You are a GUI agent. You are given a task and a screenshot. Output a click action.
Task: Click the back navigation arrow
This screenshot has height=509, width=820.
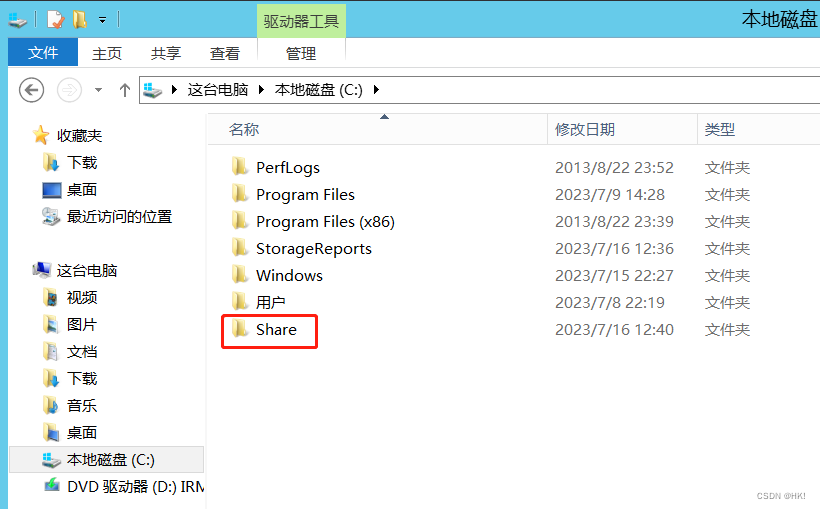[32, 90]
